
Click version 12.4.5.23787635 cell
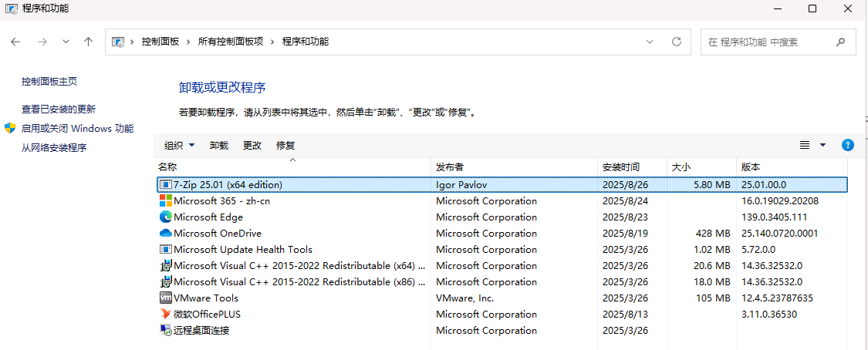point(777,298)
